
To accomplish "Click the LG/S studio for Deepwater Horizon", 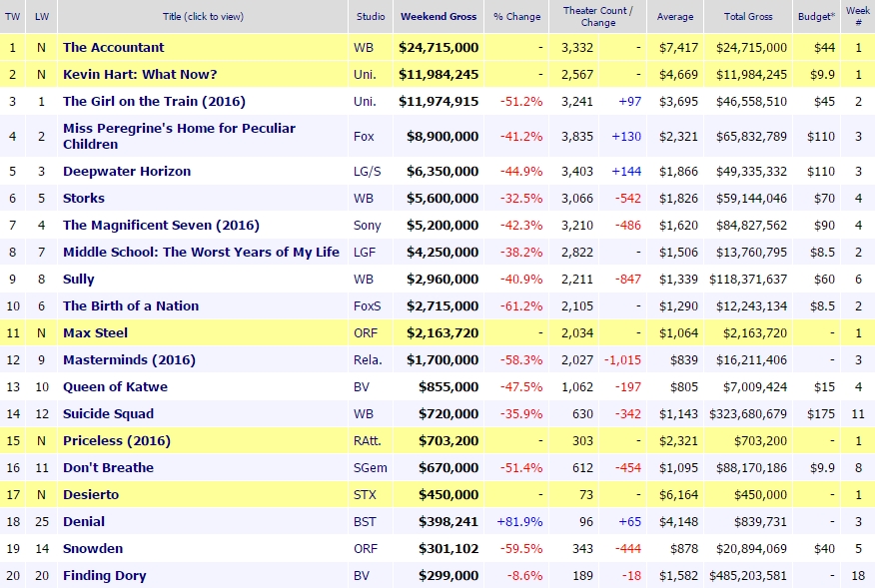I will [x=367, y=172].
